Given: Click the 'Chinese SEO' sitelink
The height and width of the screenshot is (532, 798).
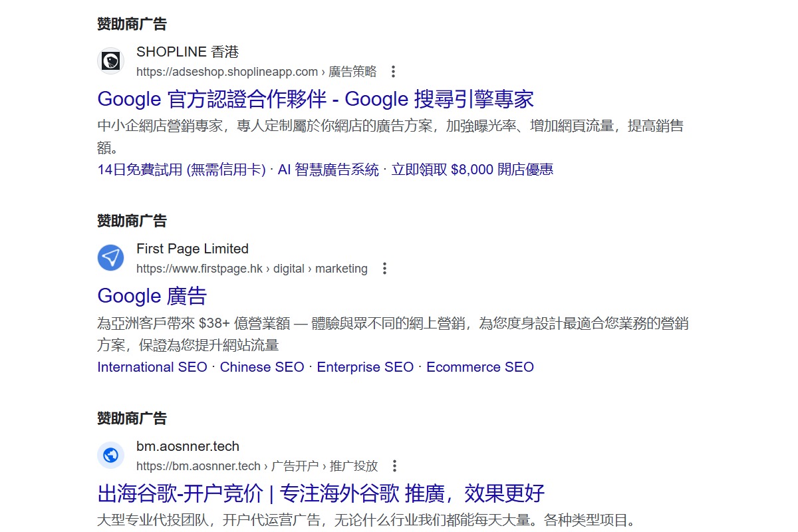Looking at the screenshot, I should [x=262, y=367].
